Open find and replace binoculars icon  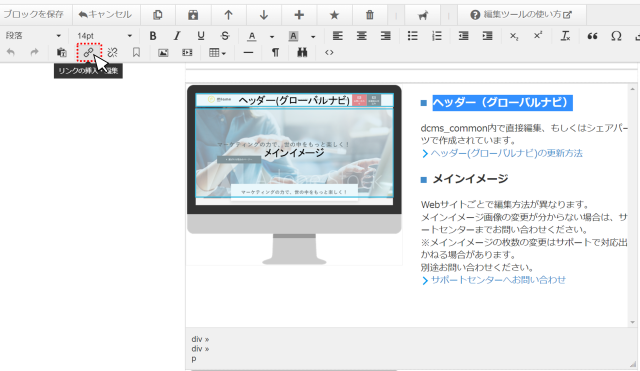point(302,53)
